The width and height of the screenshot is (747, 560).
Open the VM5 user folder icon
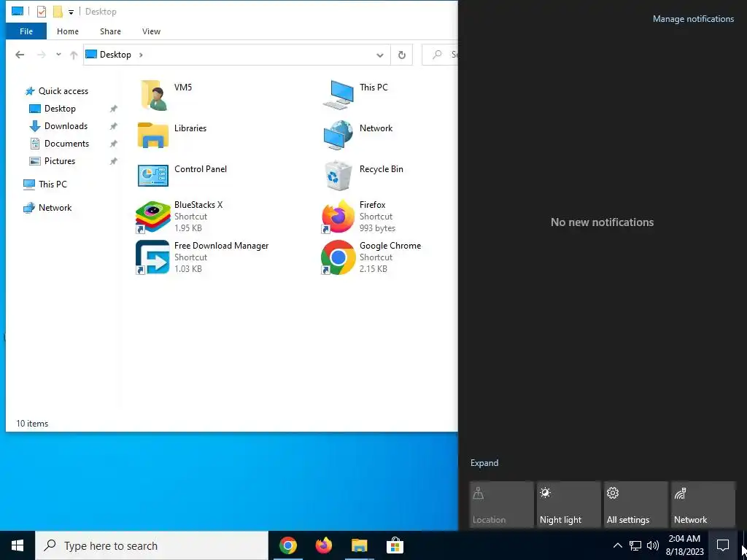[x=153, y=94]
